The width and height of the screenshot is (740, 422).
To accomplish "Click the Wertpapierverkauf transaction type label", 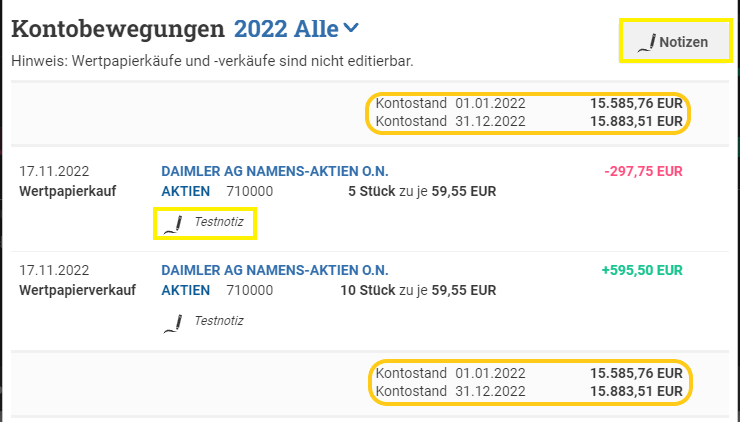I will click(x=77, y=290).
